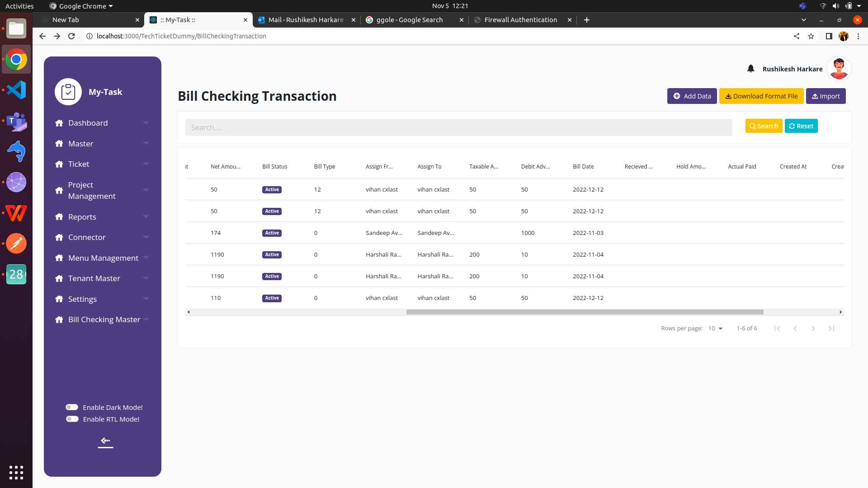Open Menu Management in the sidebar
Screen dimensions: 868x488
point(103,258)
